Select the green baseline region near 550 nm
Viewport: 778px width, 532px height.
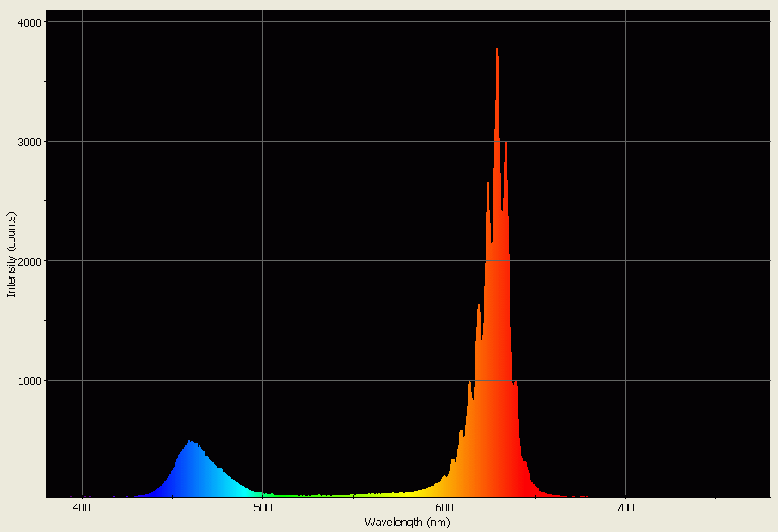pyautogui.click(x=352, y=496)
